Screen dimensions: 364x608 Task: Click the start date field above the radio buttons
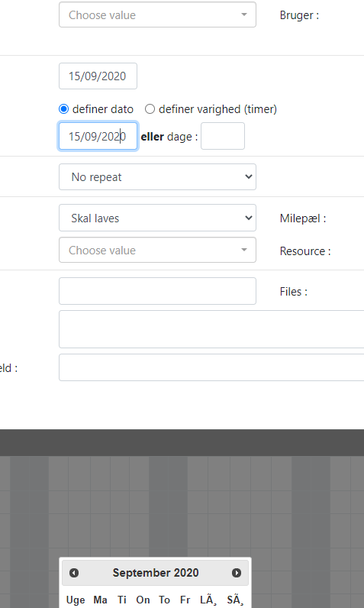click(x=98, y=76)
